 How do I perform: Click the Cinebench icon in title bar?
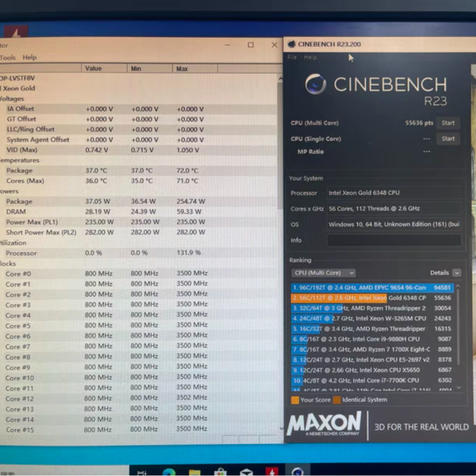[291, 44]
